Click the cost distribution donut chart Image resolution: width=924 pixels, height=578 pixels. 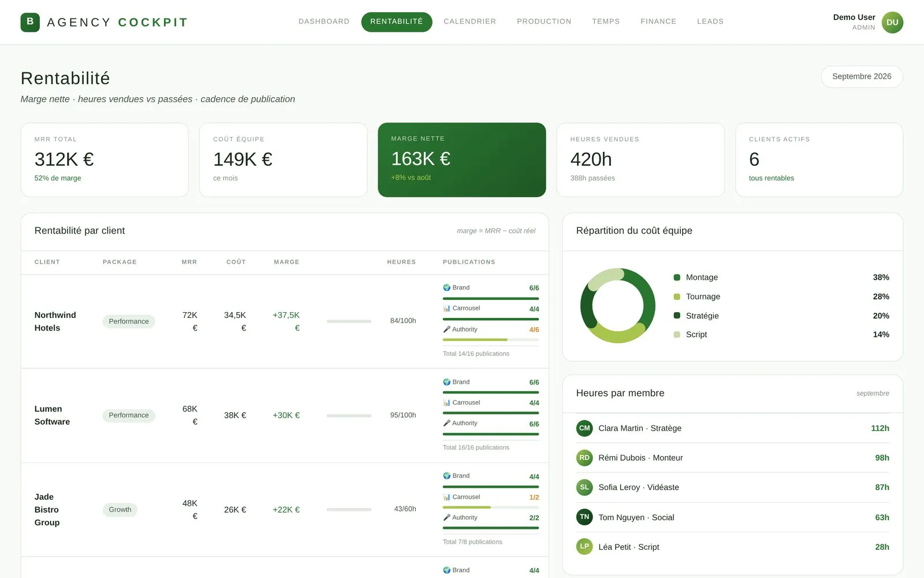(x=618, y=306)
